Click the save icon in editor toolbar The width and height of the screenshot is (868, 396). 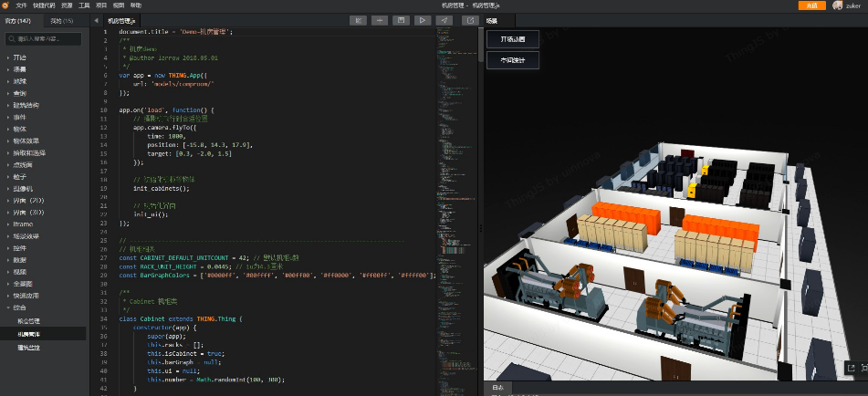[400, 19]
